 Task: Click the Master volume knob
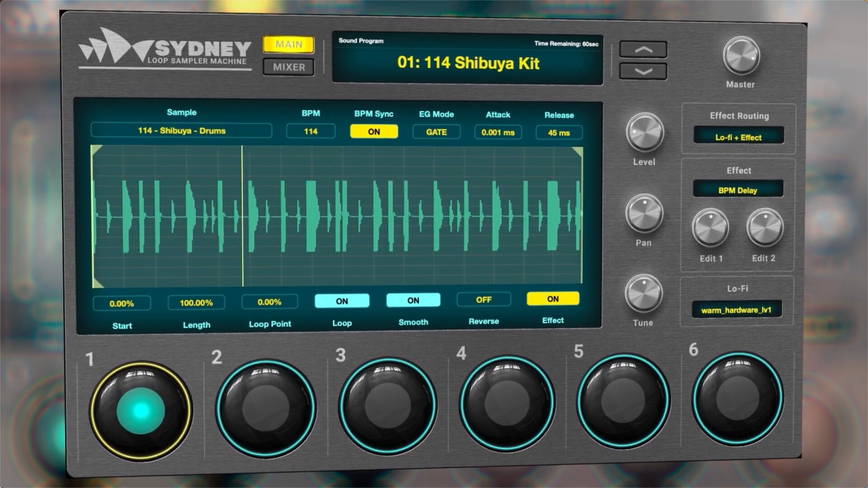click(x=741, y=56)
